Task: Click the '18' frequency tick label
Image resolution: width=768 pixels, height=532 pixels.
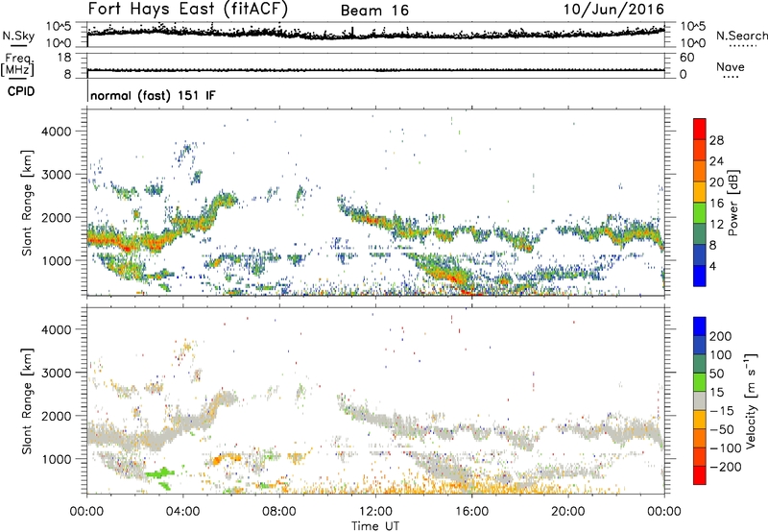Action: [63, 58]
